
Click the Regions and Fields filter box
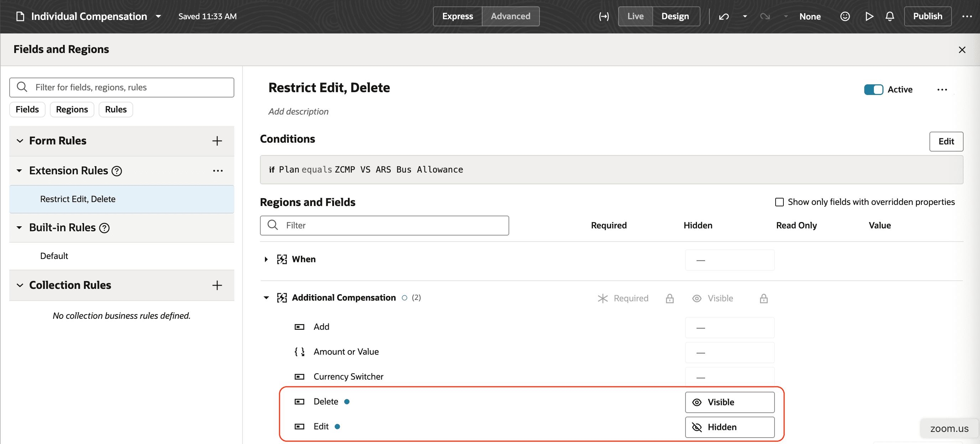384,226
